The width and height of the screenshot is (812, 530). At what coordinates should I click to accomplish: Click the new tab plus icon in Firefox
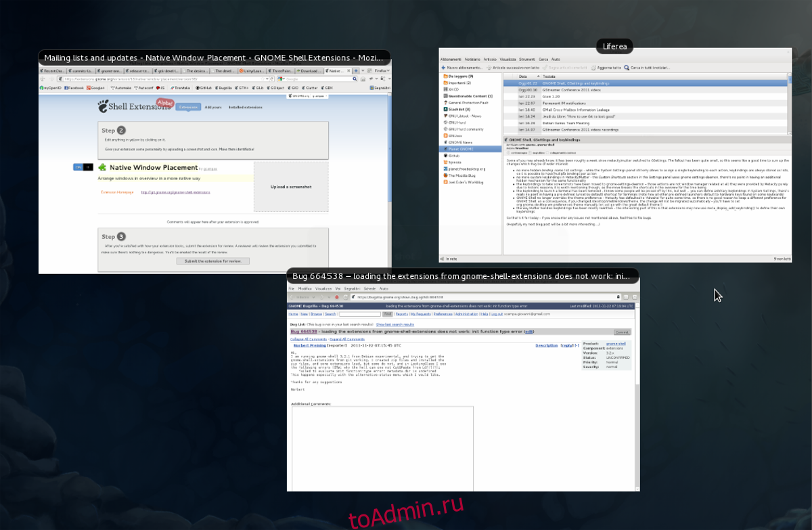pos(356,70)
